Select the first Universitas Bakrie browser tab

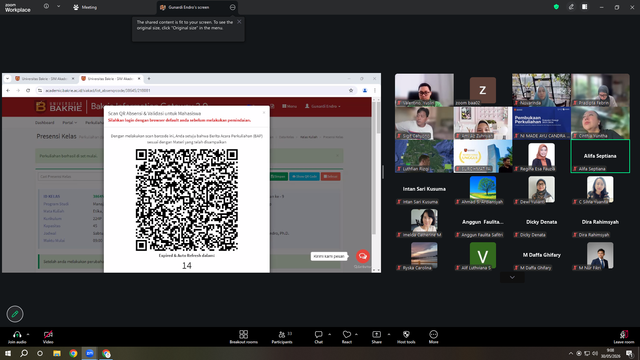tap(45, 78)
